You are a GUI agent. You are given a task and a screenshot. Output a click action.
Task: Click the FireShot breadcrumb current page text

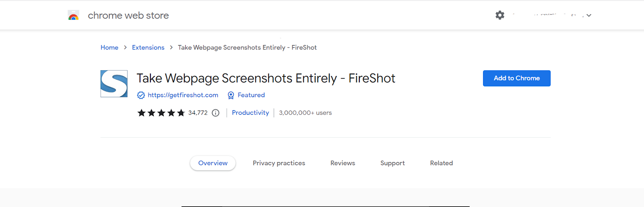[x=248, y=47]
